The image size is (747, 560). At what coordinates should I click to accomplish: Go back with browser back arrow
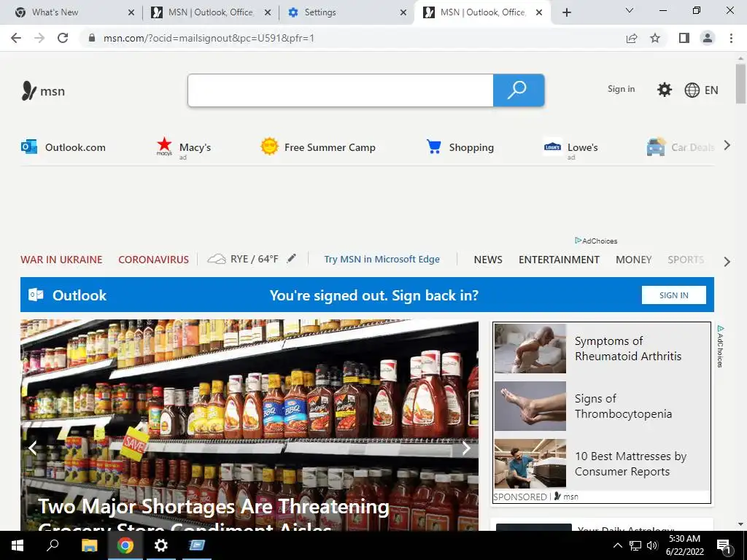pos(16,38)
